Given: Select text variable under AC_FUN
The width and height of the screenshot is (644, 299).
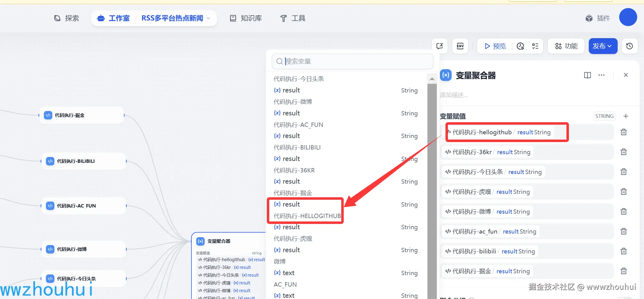Looking at the screenshot, I should 346,296.
